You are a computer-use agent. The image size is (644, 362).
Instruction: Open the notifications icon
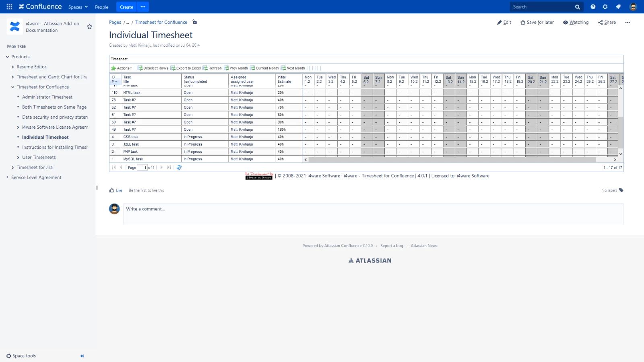click(618, 7)
